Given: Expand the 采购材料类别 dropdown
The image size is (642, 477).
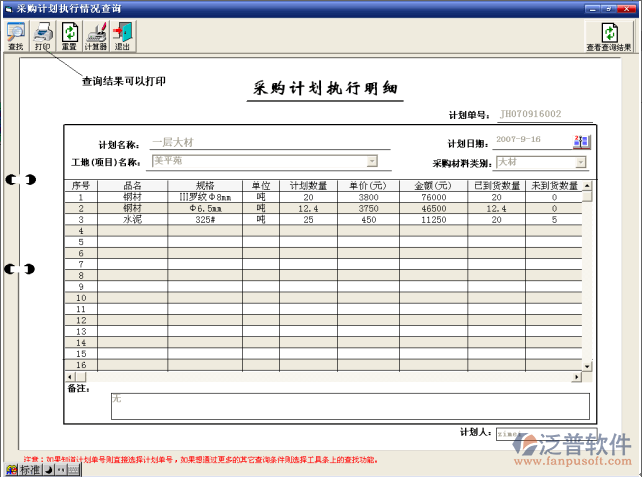Looking at the screenshot, I should (x=580, y=162).
